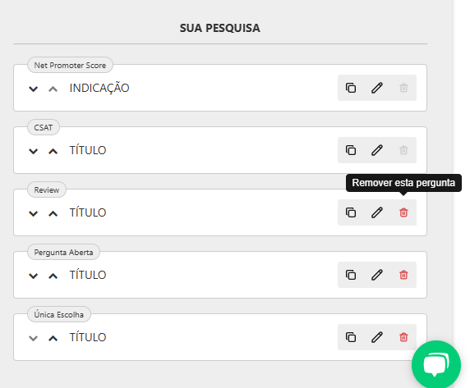Duplicate the CSAT question

click(x=351, y=150)
